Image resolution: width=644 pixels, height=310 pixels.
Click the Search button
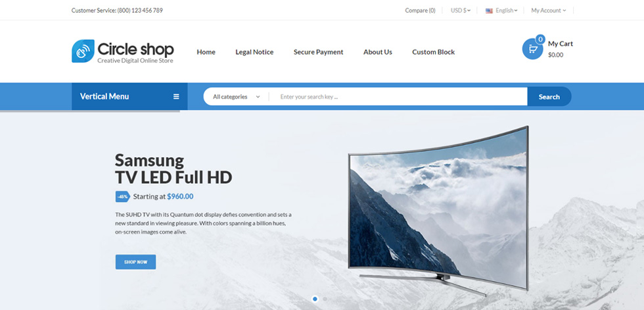click(549, 97)
